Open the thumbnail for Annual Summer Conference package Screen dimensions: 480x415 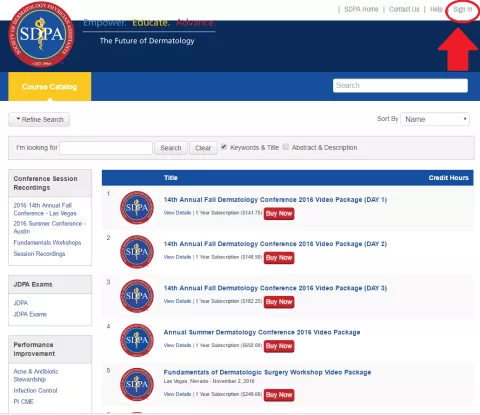point(137,340)
